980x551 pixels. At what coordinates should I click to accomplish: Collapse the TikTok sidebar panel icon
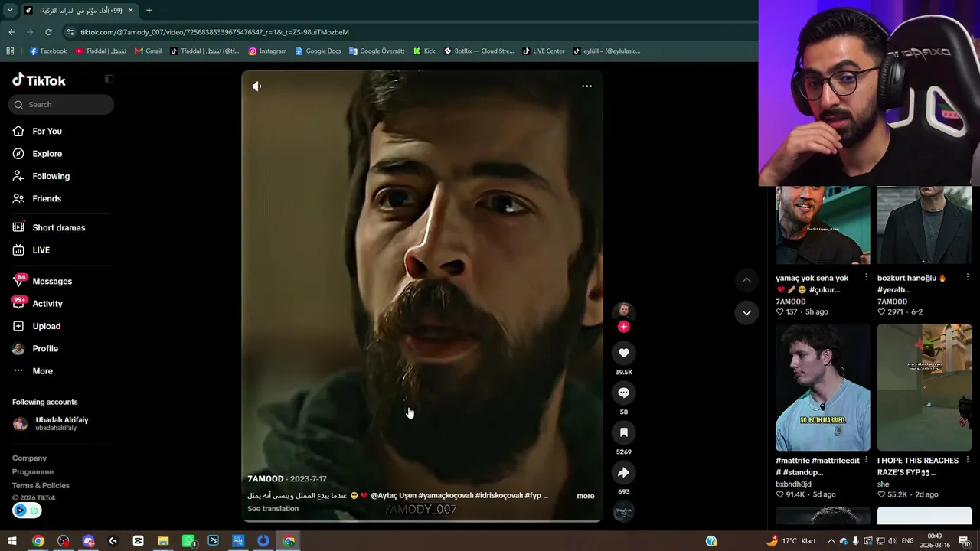coord(109,80)
